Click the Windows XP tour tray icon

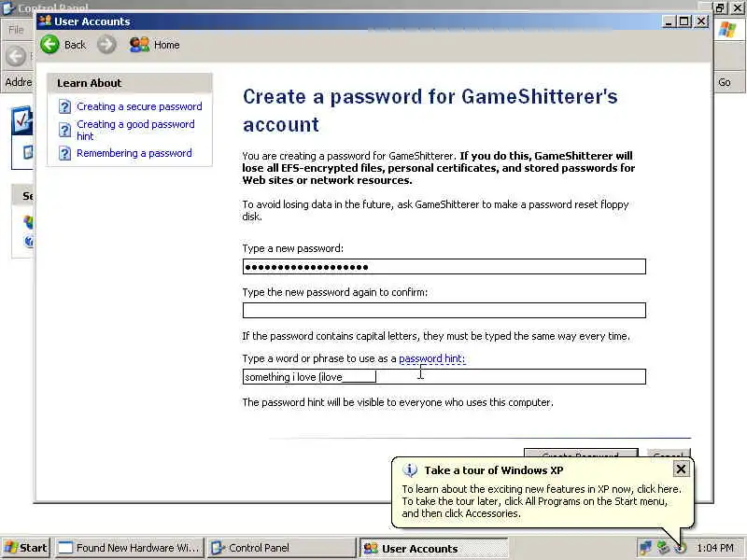pyautogui.click(x=681, y=548)
